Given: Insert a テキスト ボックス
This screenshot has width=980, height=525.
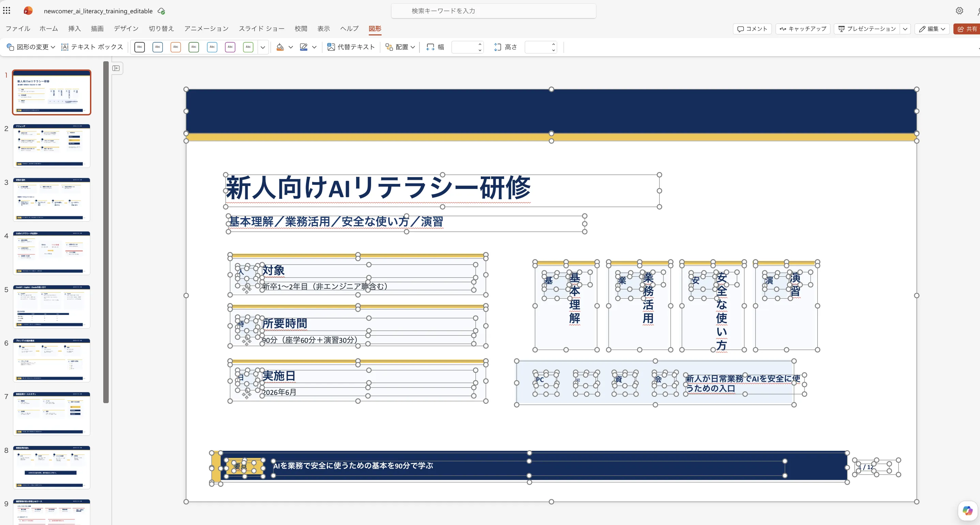Looking at the screenshot, I should (92, 47).
